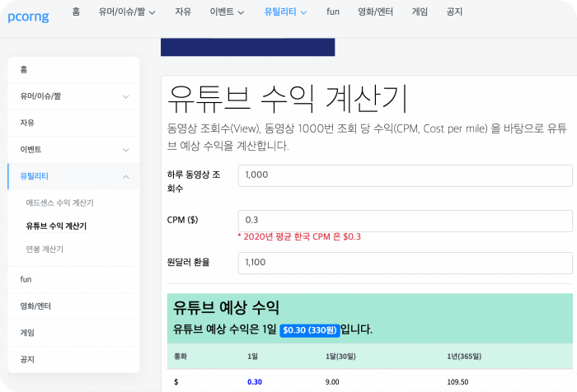
Task: Go to fun in the top navigation
Action: tap(333, 12)
